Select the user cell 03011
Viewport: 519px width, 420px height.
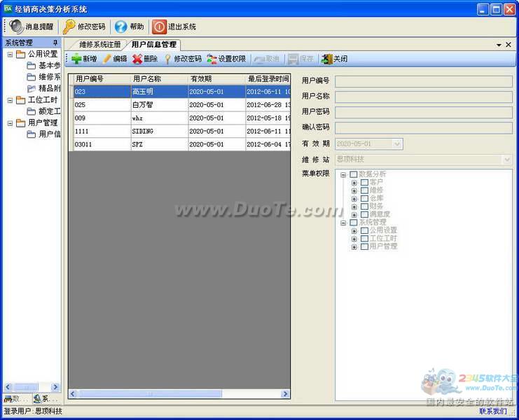(102, 144)
